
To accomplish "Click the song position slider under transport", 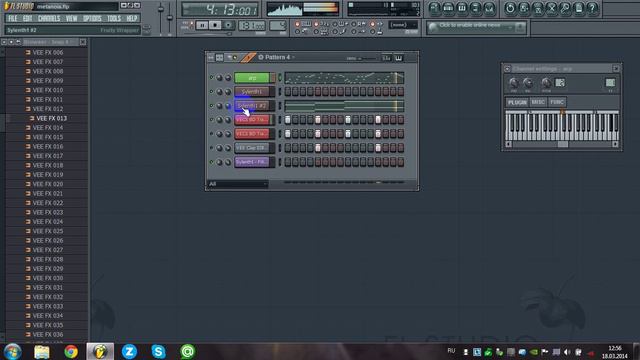I will 207,34.
